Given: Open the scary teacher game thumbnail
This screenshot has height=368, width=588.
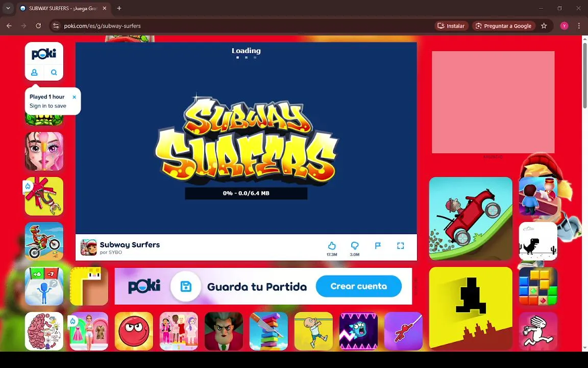Looking at the screenshot, I should [224, 331].
